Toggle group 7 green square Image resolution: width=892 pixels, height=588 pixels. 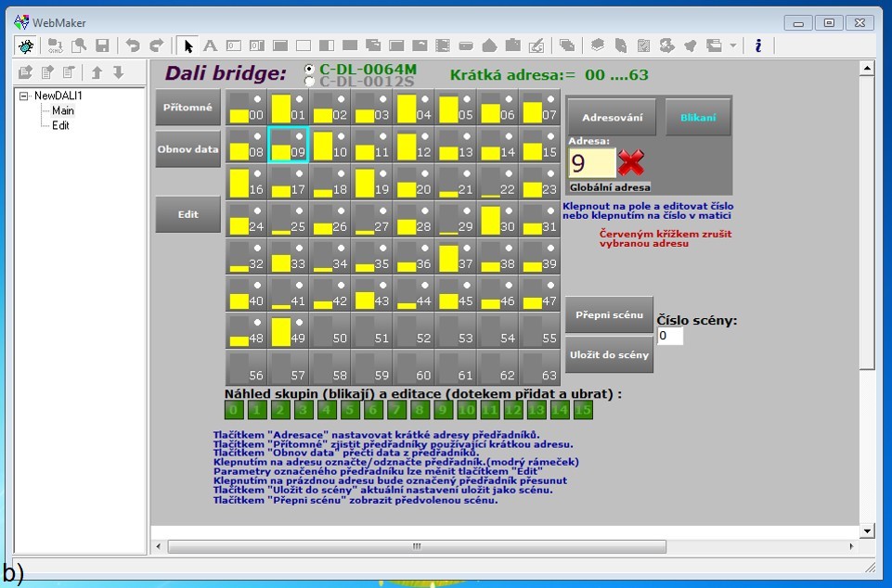[396, 409]
